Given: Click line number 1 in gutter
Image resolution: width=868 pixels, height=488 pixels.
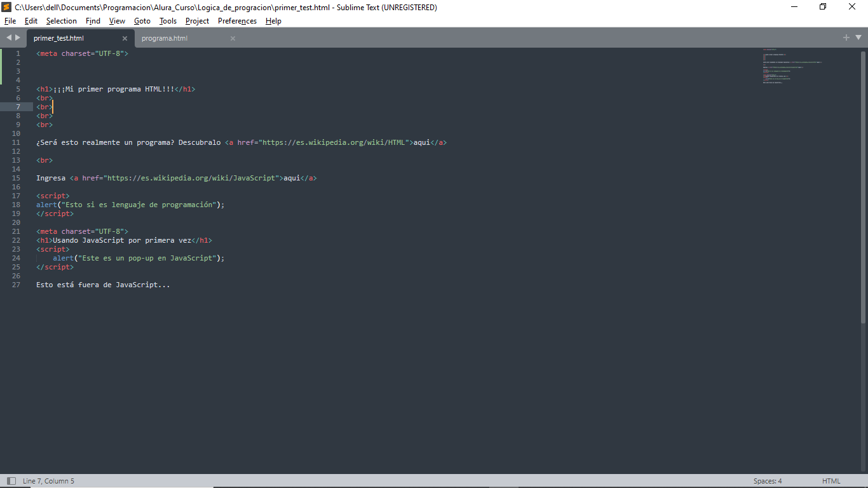Looking at the screenshot, I should pos(18,53).
